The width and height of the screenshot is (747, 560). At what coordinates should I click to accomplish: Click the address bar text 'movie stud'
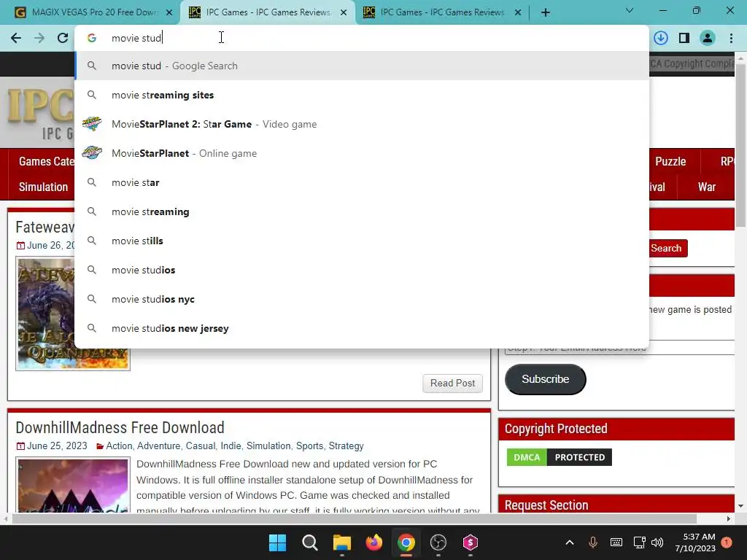tap(136, 38)
